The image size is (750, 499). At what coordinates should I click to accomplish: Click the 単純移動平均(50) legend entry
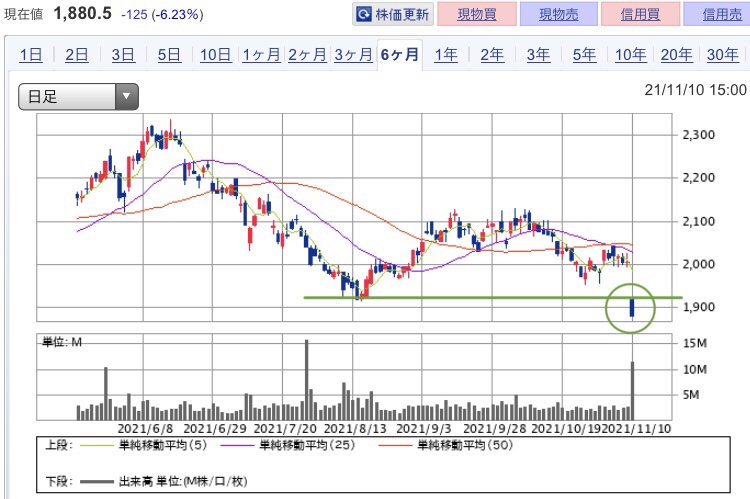point(445,445)
